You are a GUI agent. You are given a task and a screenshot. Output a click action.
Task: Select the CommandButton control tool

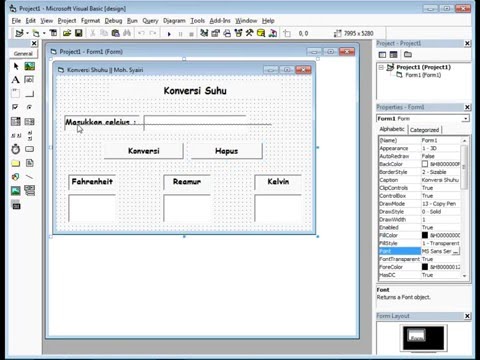pyautogui.click(x=29, y=94)
